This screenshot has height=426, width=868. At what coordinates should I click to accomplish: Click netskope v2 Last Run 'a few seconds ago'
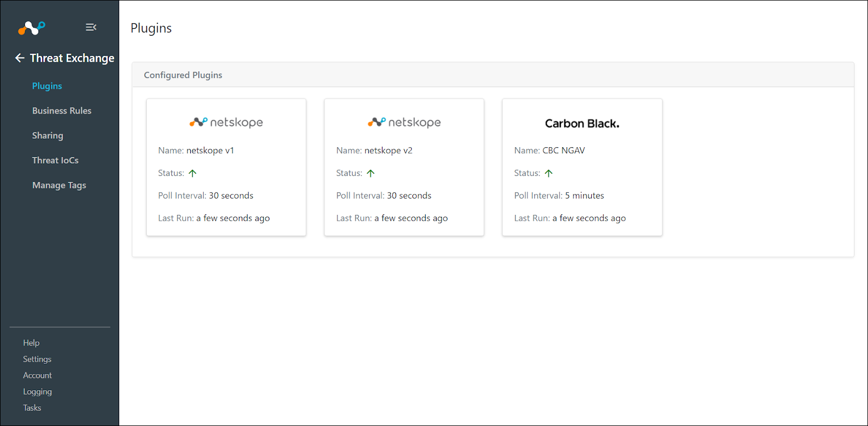tap(411, 218)
